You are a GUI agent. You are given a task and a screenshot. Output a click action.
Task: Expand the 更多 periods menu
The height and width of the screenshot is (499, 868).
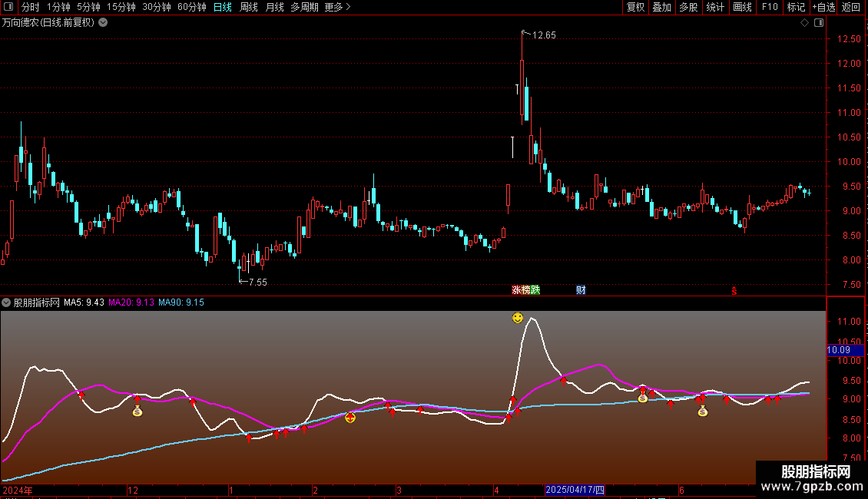337,7
